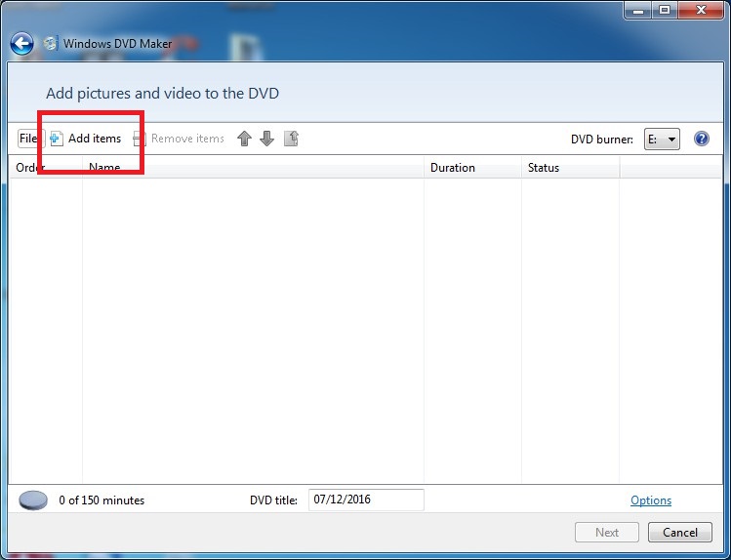731x560 pixels.
Task: Click the Next button
Action: tap(607, 532)
